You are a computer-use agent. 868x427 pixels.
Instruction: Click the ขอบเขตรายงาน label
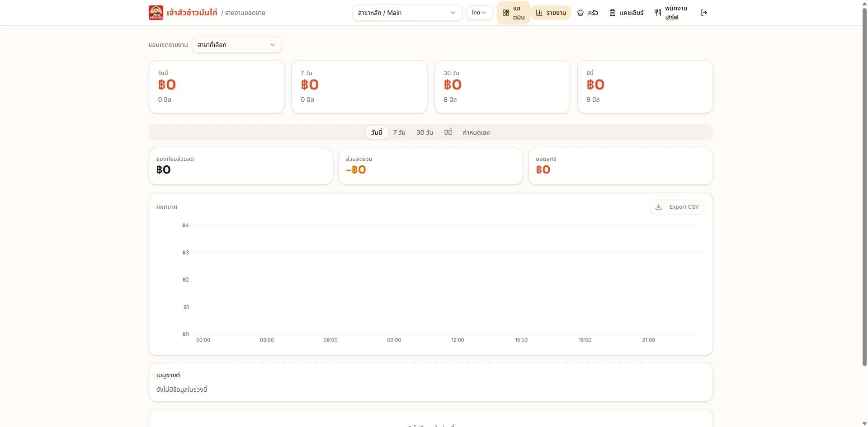pos(168,45)
